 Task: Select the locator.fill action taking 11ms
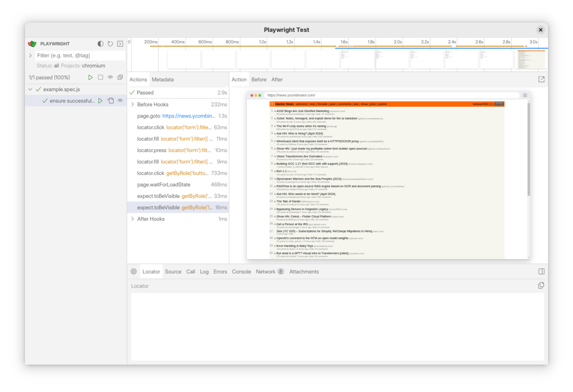178,139
